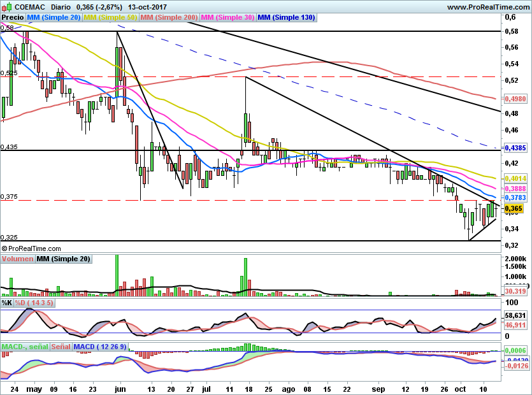Click the Diario timeframe label
This screenshot has height=395, width=532.
click(61, 7)
